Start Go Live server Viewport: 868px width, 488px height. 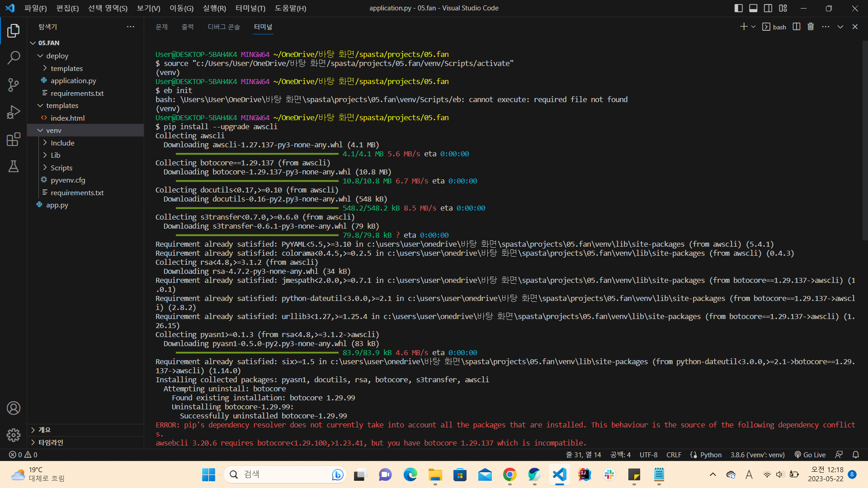coord(810,455)
